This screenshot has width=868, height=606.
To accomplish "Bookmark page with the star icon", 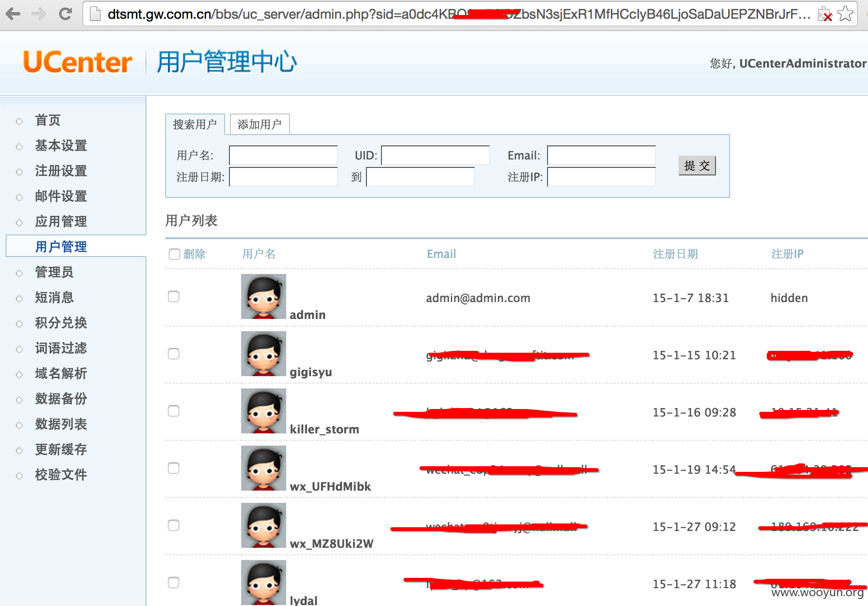I will [845, 14].
